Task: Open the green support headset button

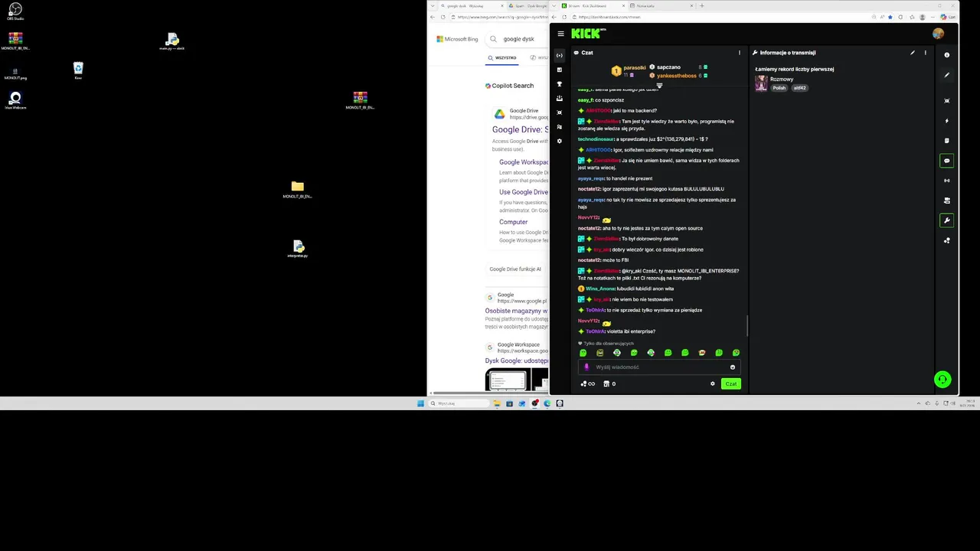Action: (x=942, y=379)
